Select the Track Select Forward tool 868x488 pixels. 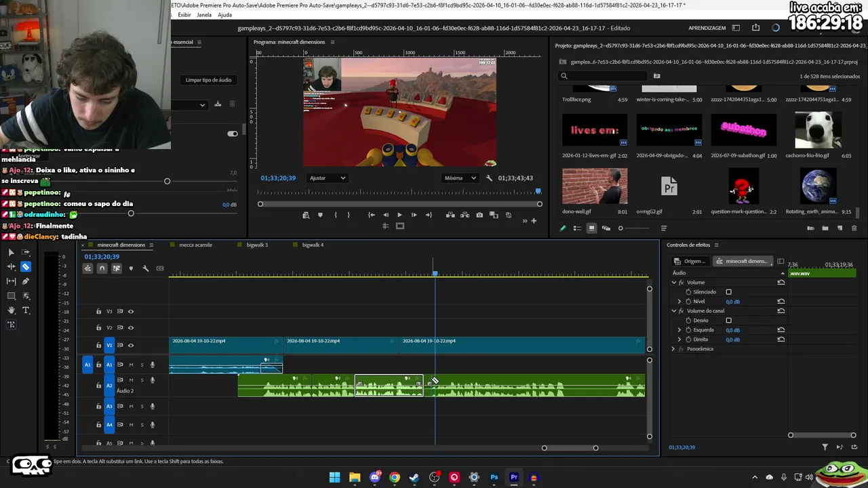click(26, 252)
